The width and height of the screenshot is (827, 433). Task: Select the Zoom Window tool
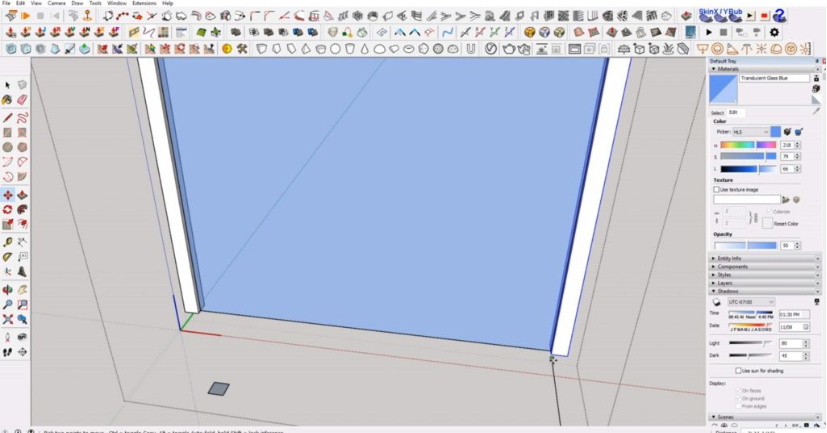pos(22,304)
